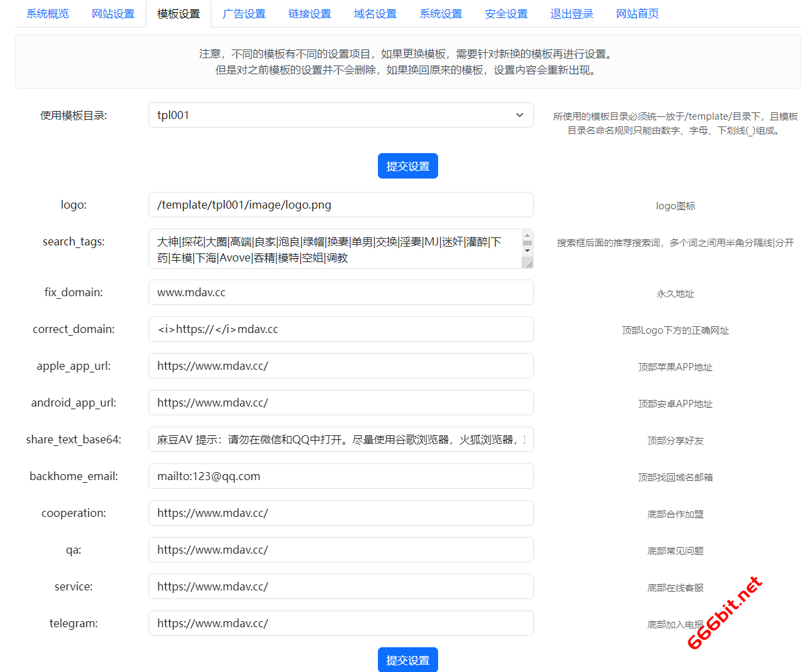812x672 pixels.
Task: Focus the fix_domain input field
Action: click(x=340, y=292)
